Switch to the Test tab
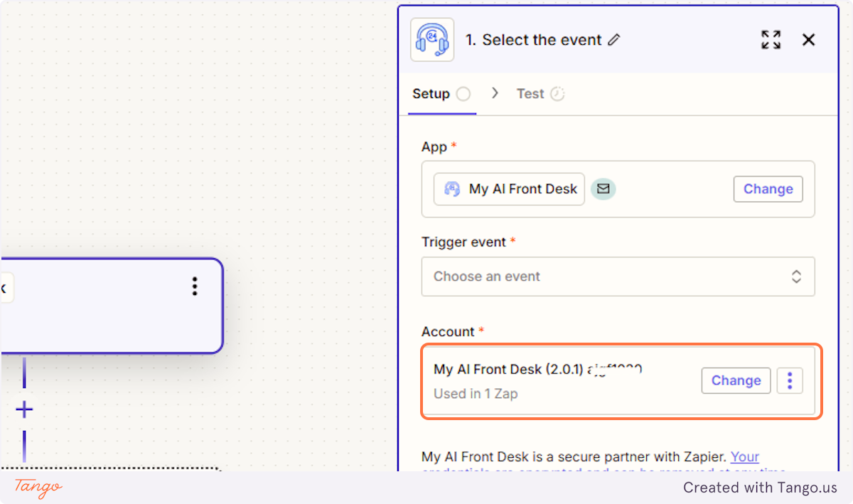Image resolution: width=853 pixels, height=504 pixels. tap(540, 94)
